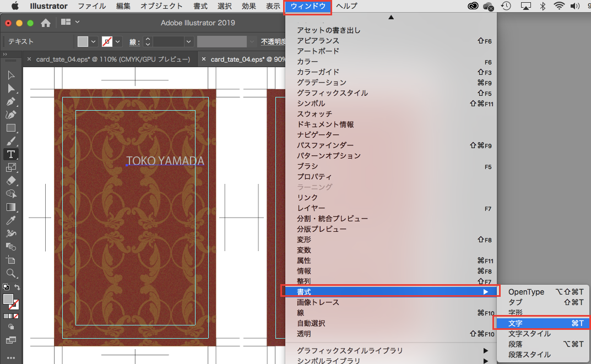The image size is (591, 364).
Task: Click the Home icon in title bar
Action: click(x=46, y=23)
